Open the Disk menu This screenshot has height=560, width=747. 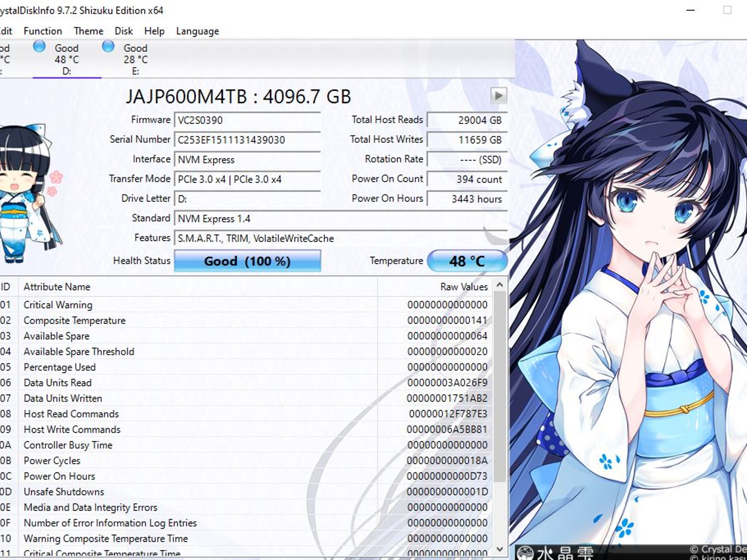(x=124, y=31)
